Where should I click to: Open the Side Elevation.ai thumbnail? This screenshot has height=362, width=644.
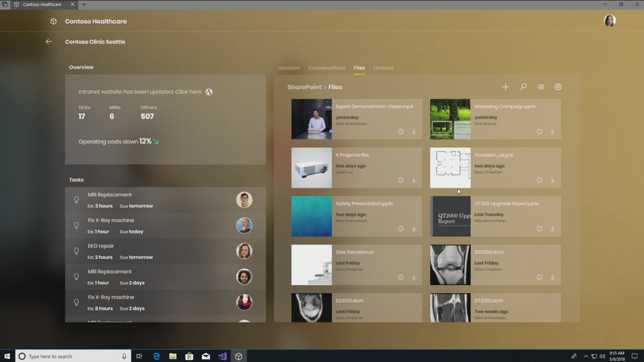tap(312, 265)
